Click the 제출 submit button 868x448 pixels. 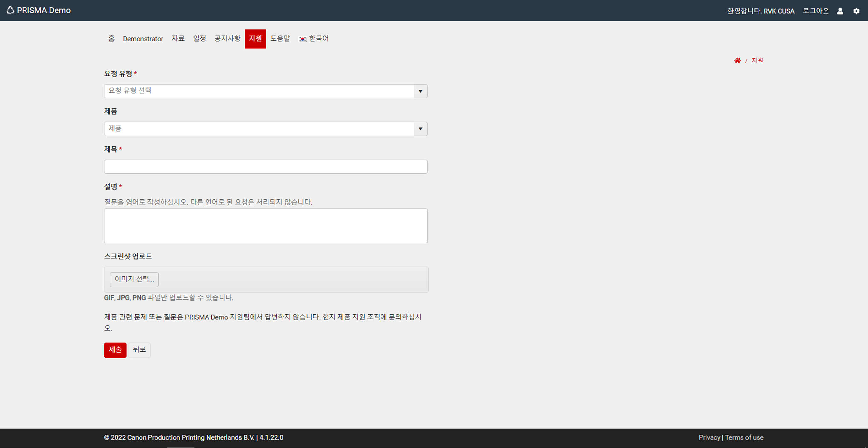coord(115,350)
